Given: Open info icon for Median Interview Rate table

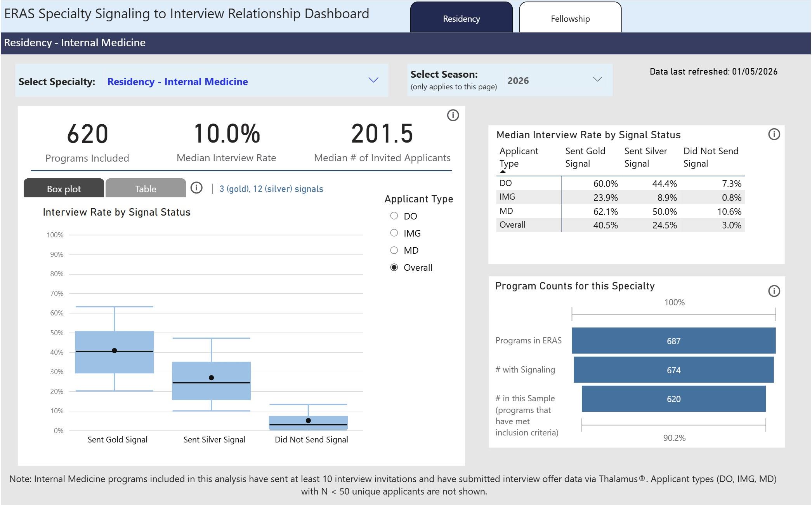Looking at the screenshot, I should (x=774, y=134).
